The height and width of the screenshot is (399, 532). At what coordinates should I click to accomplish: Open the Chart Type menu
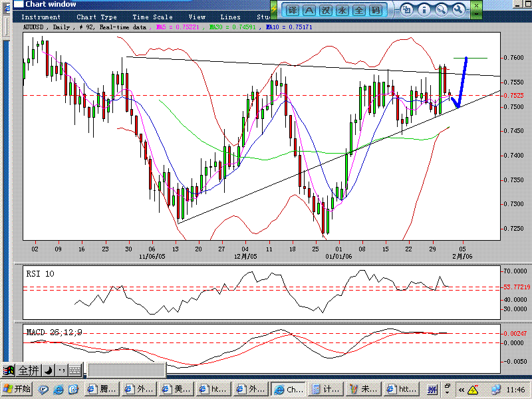coord(96,17)
